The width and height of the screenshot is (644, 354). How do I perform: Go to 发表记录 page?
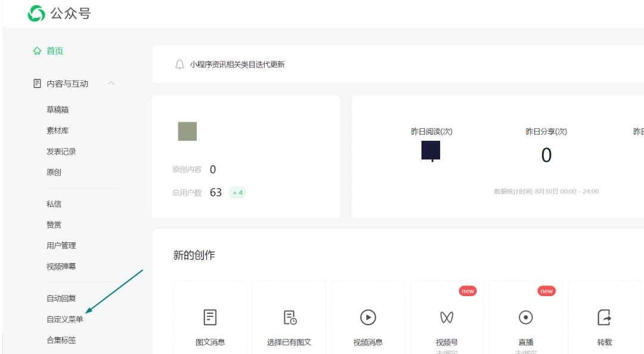tap(61, 152)
